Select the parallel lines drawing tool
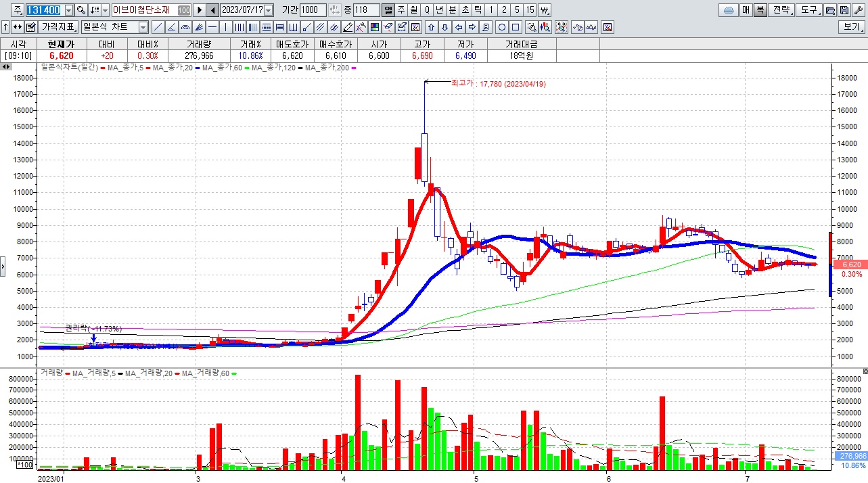This screenshot has width=868, height=483. click(321, 27)
